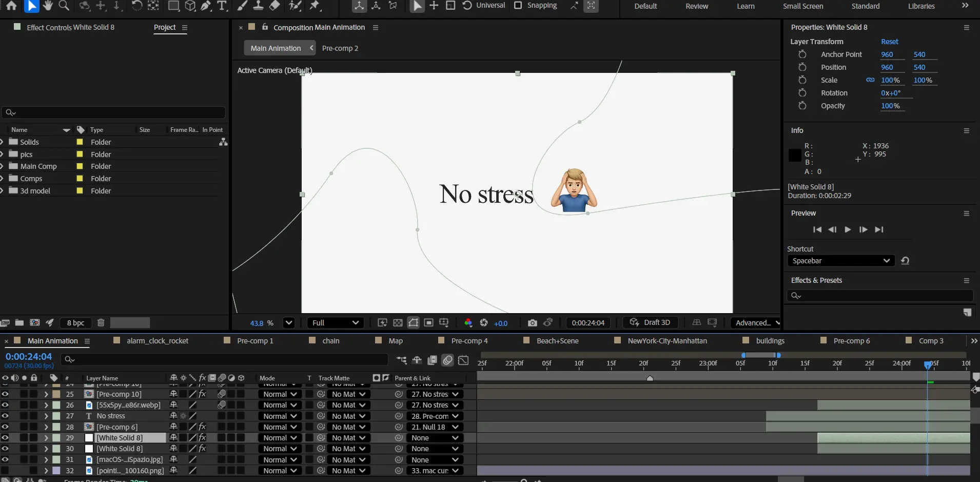Switch to the alarm_clock_rocket tab
Viewport: 980px width, 482px height.
pos(157,341)
